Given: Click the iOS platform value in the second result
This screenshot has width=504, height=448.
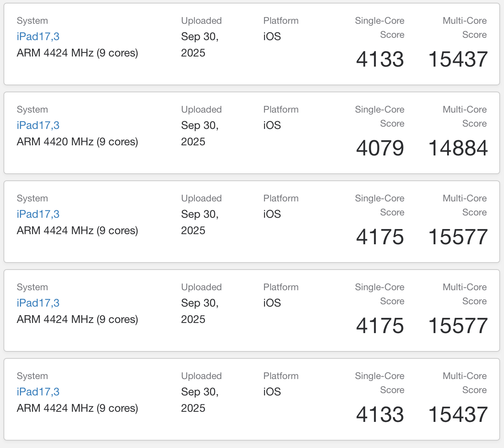Looking at the screenshot, I should click(272, 125).
